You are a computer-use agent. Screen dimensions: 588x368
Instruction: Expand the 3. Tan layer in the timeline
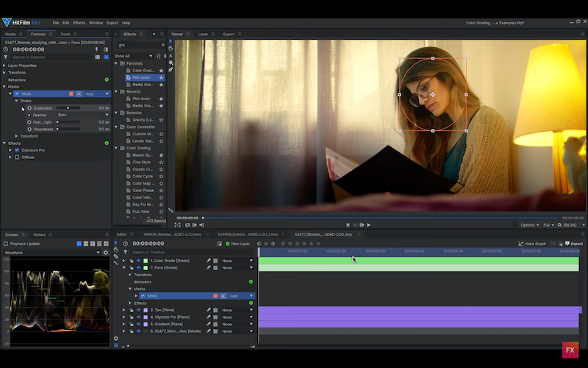123,310
